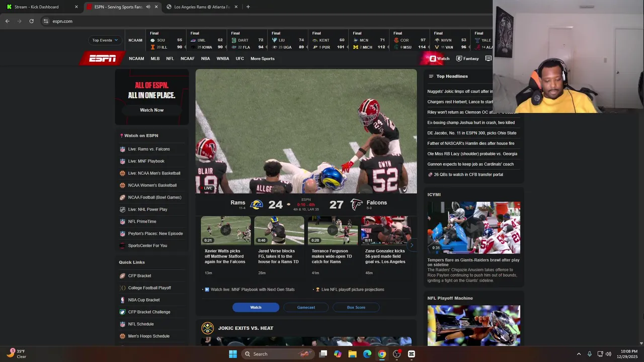Click NFL icon beside Live: MNF Playbook
The height and width of the screenshot is (362, 644).
122,161
